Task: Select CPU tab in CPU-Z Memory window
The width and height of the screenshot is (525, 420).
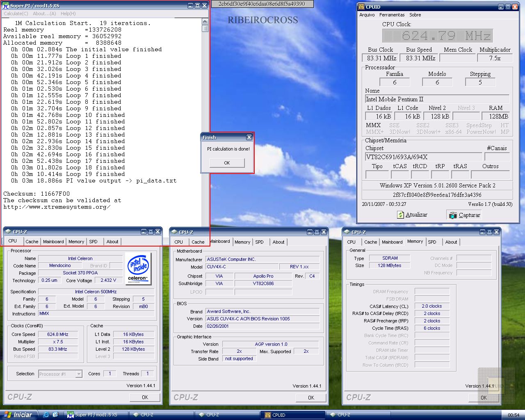Action: [352, 242]
